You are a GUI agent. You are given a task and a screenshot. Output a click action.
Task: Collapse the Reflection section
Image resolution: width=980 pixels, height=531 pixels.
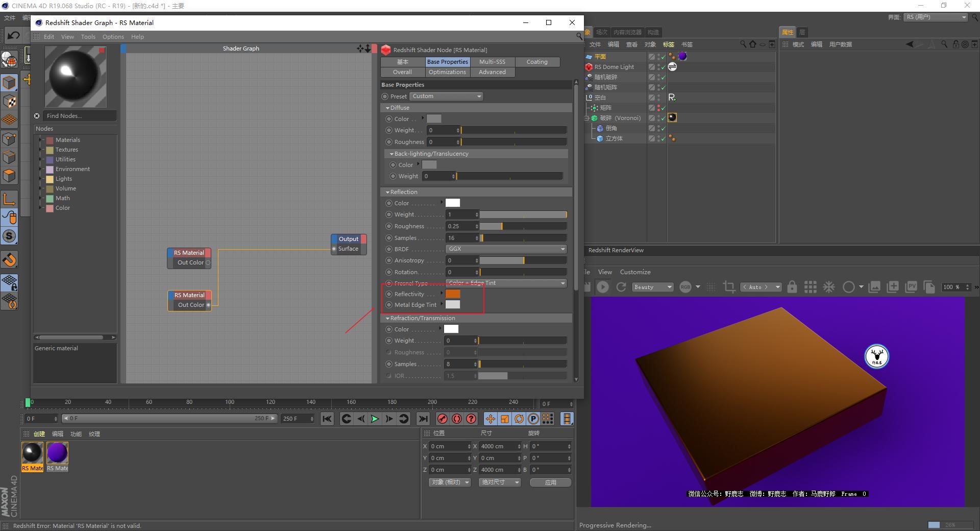click(x=387, y=192)
